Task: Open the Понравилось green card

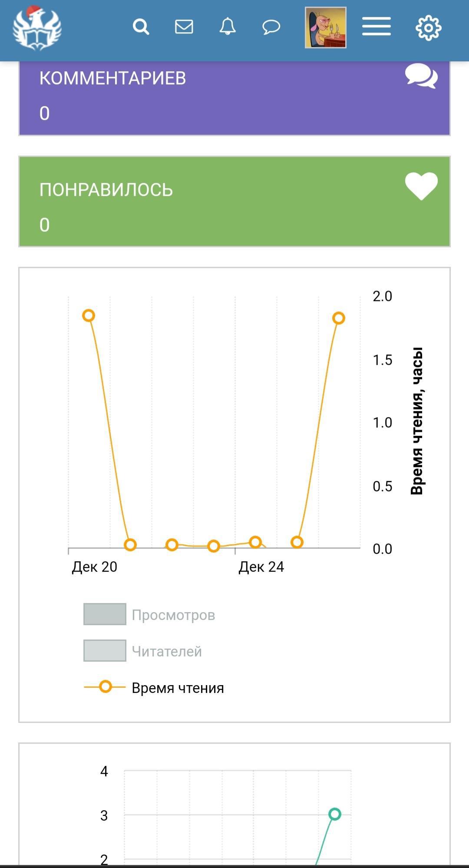Action: [234, 202]
